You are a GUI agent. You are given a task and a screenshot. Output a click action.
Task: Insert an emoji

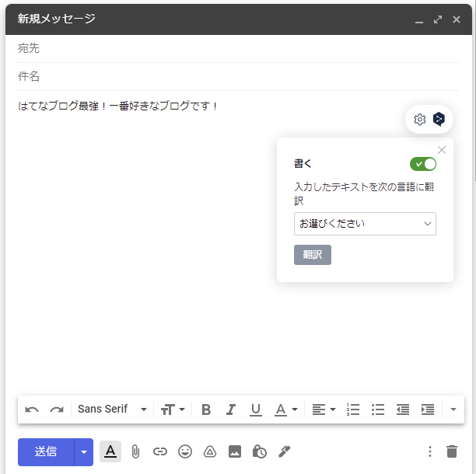(185, 452)
